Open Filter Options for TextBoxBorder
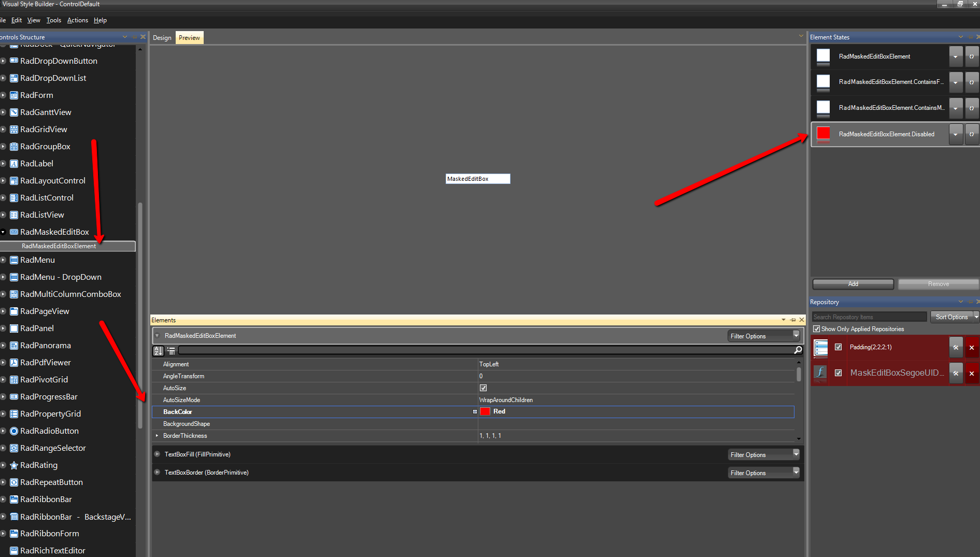The width and height of the screenshot is (980, 557). tap(764, 473)
